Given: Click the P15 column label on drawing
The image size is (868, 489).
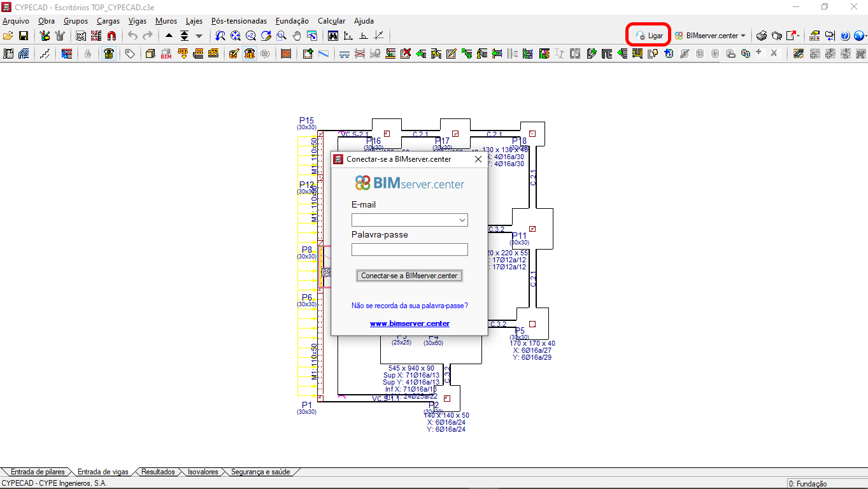Looking at the screenshot, I should (x=306, y=120).
